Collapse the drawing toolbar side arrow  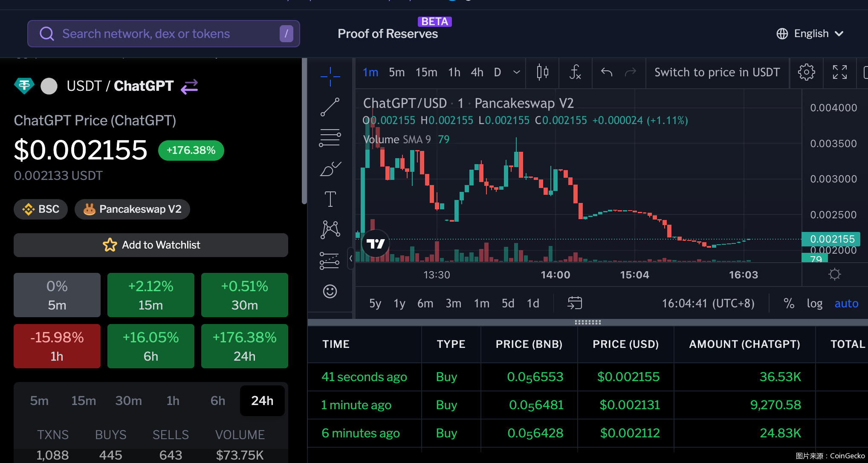pos(350,258)
